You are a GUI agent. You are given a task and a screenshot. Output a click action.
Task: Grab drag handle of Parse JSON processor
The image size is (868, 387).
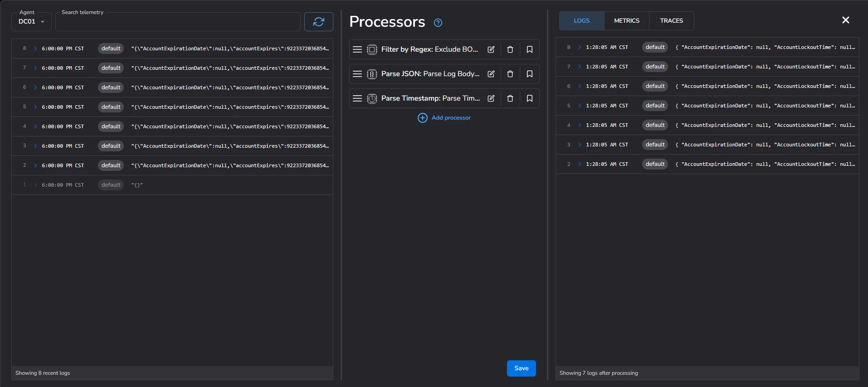pos(357,74)
